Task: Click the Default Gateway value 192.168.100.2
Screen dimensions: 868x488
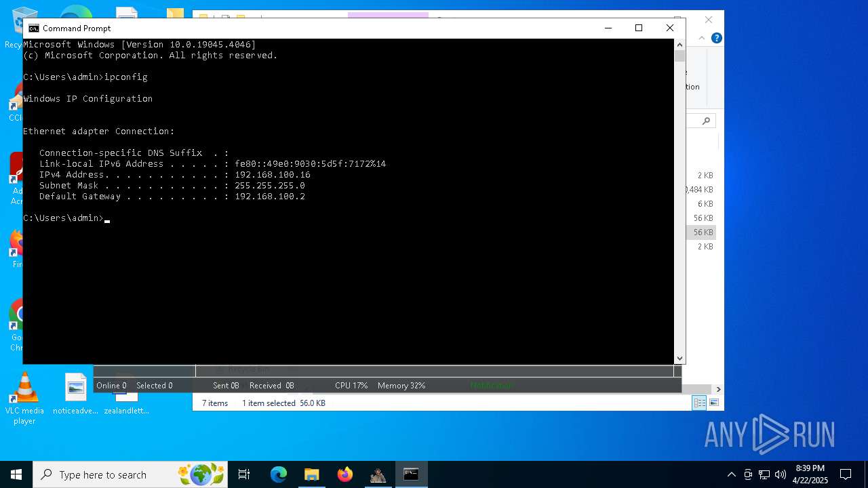Action: 270,197
